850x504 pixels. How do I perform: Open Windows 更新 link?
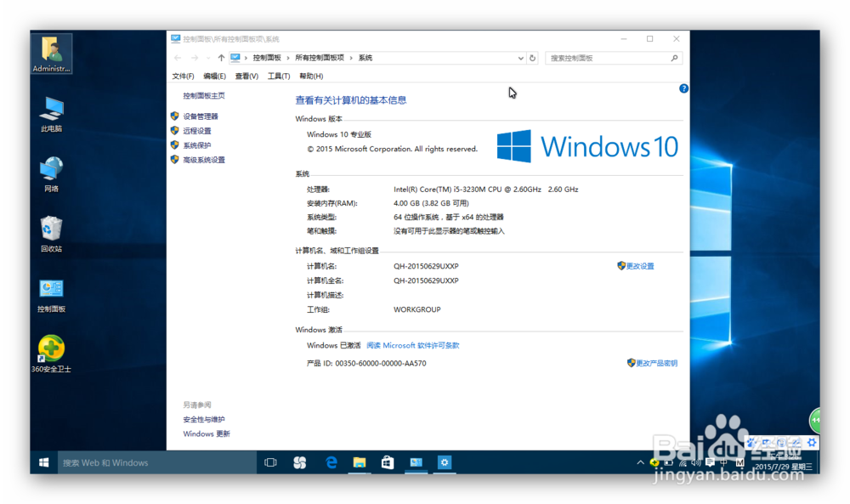click(206, 434)
